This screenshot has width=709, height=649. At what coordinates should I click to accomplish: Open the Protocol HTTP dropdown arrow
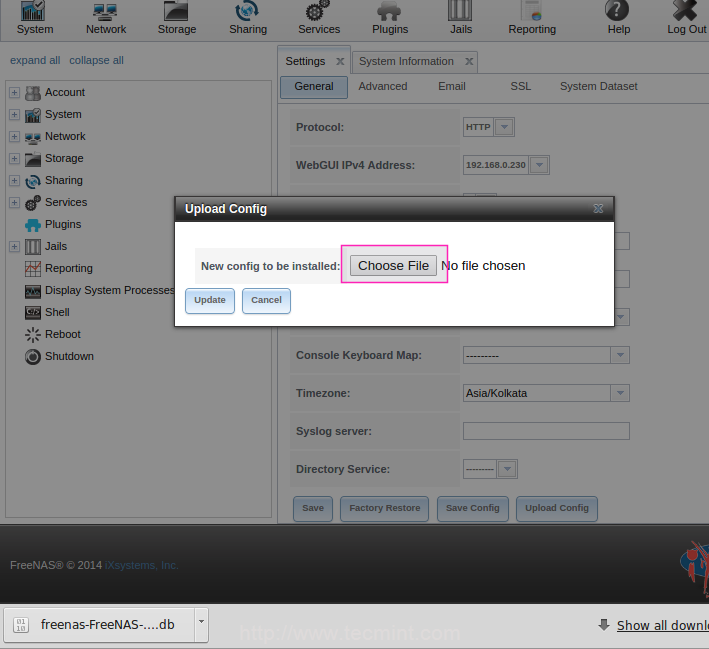504,127
